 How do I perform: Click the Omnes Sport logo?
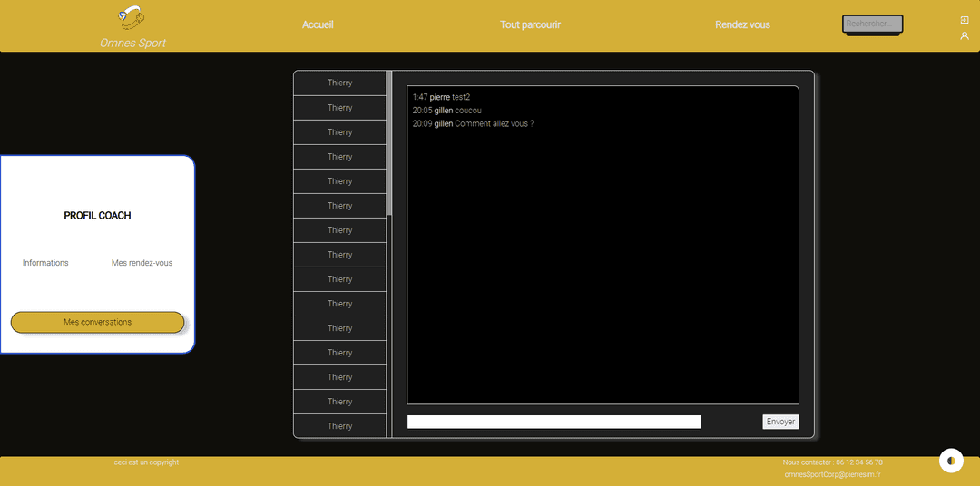(x=132, y=17)
